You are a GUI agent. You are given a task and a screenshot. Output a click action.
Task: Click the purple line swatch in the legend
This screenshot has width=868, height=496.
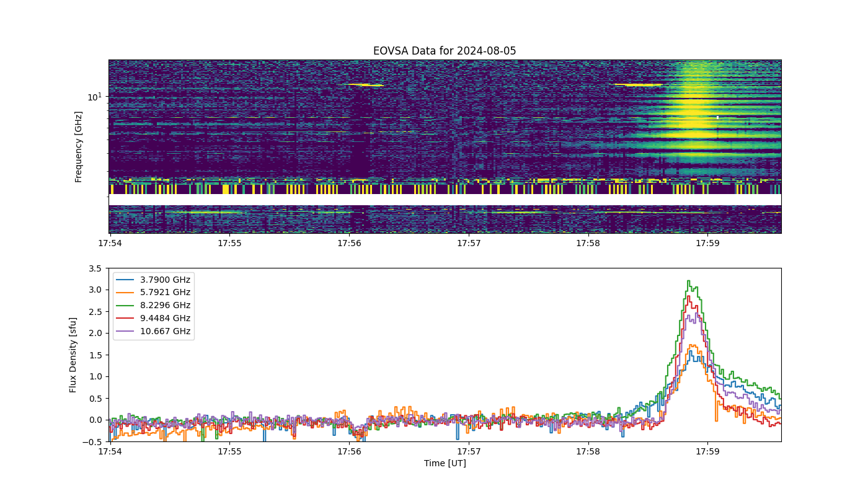coord(125,332)
